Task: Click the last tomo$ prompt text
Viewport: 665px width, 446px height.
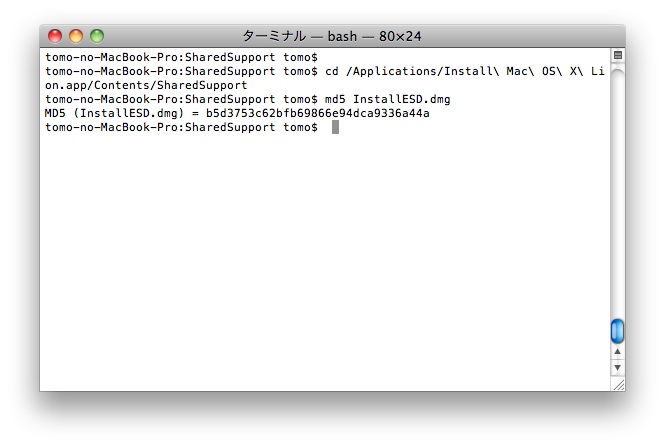Action: pos(300,127)
